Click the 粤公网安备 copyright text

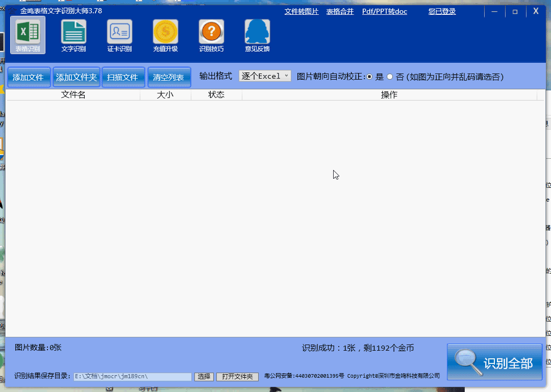(x=352, y=376)
